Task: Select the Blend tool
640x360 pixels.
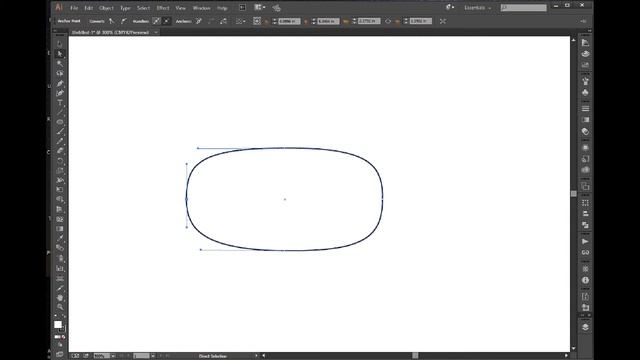Action: click(x=60, y=248)
